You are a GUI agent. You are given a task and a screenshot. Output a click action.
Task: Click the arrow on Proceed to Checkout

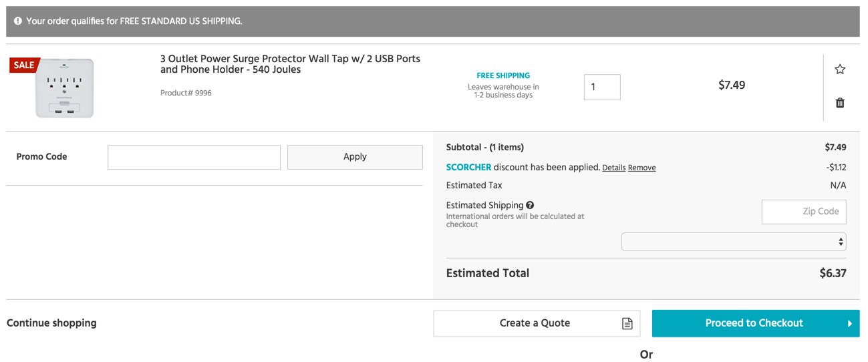click(x=849, y=324)
